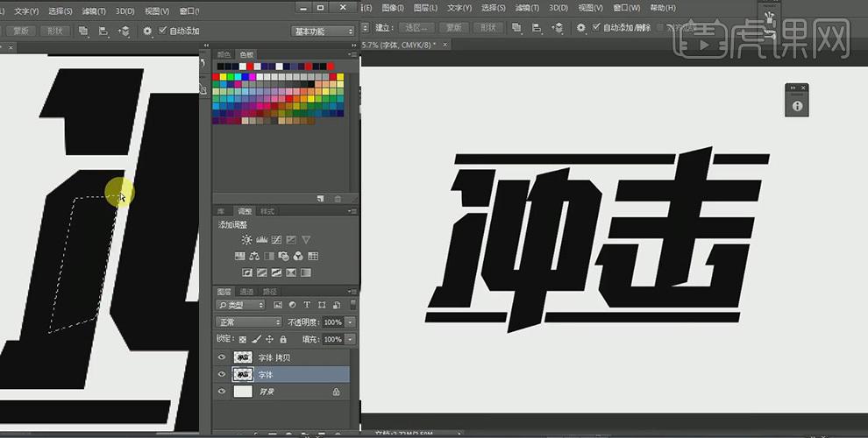Click path operations icon in left window
868x438 pixels.
tap(83, 31)
